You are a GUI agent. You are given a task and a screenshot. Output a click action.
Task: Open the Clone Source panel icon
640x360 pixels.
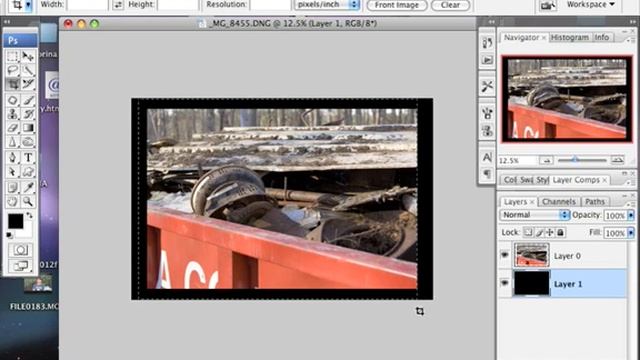(487, 131)
